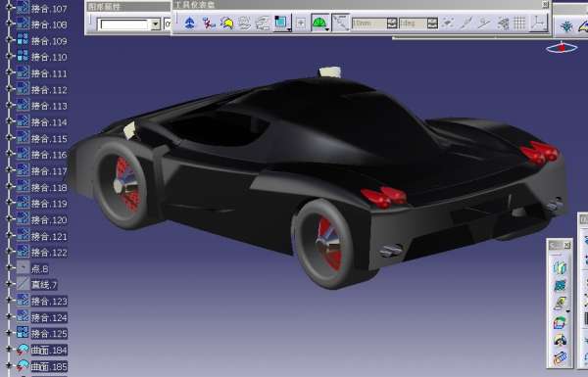The width and height of the screenshot is (588, 377).
Task: Click the 1deg angle value field
Action: click(x=413, y=24)
